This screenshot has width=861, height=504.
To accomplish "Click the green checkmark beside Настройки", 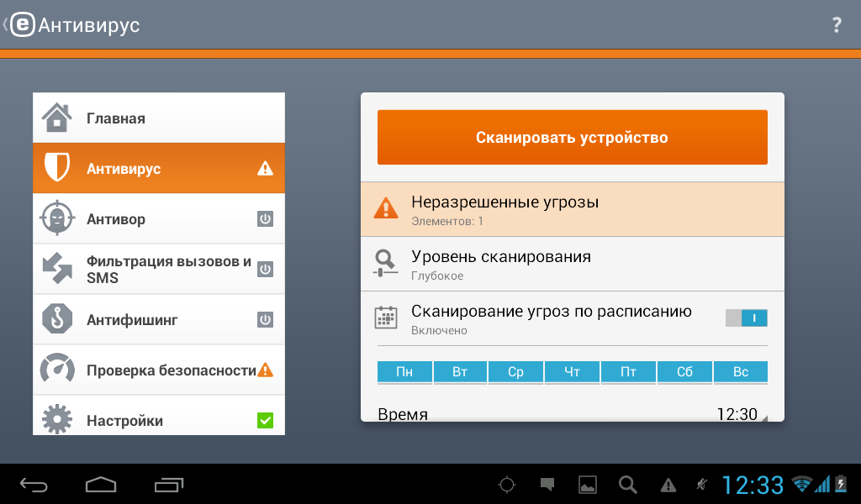I will (267, 417).
